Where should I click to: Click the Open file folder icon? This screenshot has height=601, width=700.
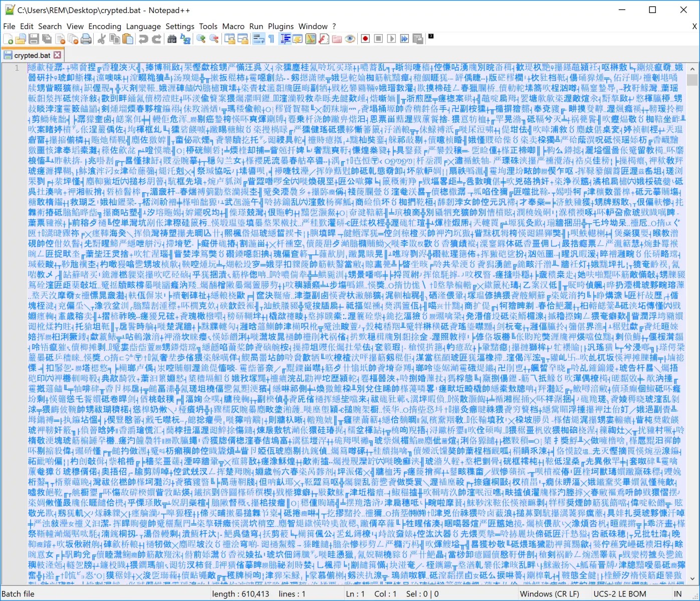[21, 39]
